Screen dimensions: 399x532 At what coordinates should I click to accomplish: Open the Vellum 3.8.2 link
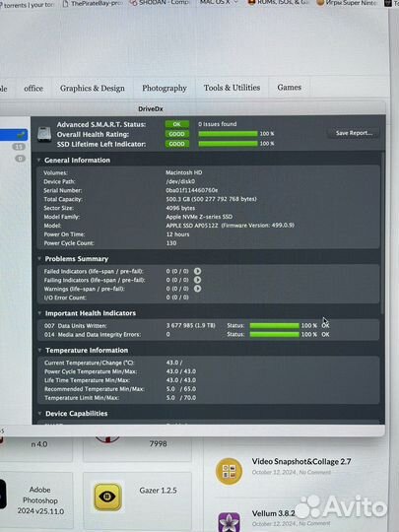(274, 513)
